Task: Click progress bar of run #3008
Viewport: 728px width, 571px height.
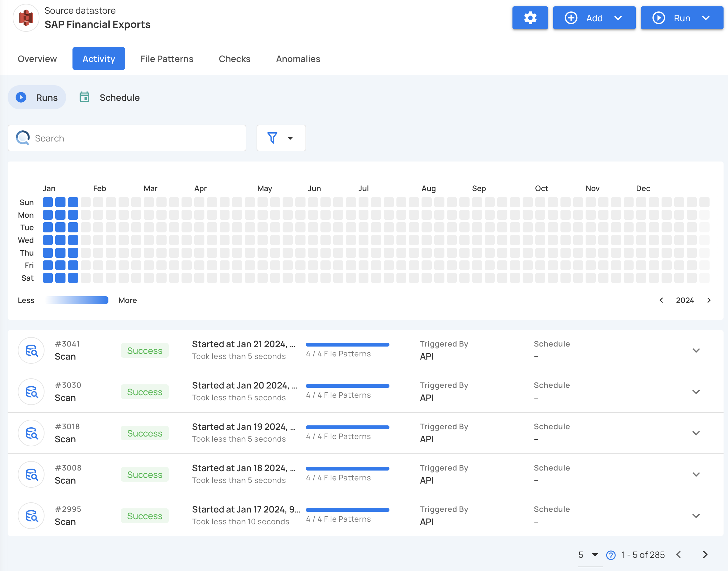Action: 347,468
